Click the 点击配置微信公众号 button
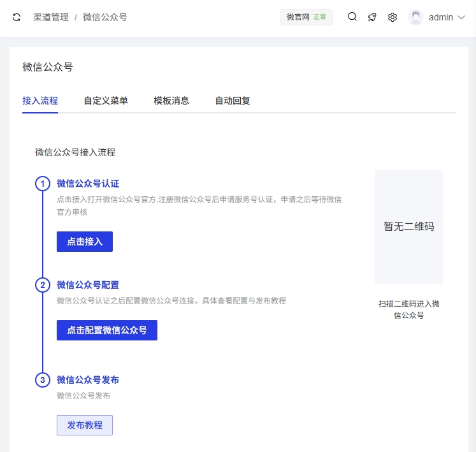The height and width of the screenshot is (452, 476). pos(107,330)
